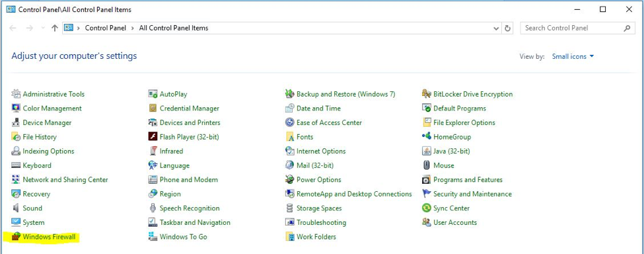Screen dimensions: 644x254
Task: Select All Control Panel Items breadcrumb
Action: pyautogui.click(x=174, y=28)
